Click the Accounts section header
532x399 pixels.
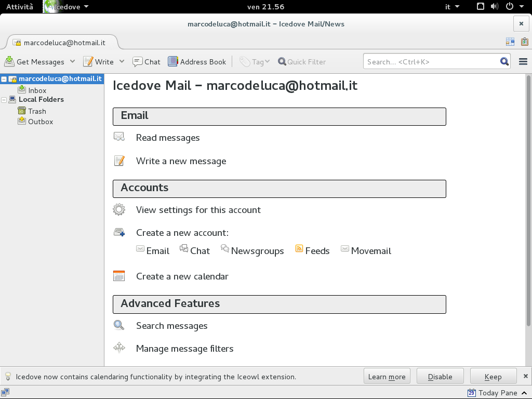pyautogui.click(x=279, y=189)
